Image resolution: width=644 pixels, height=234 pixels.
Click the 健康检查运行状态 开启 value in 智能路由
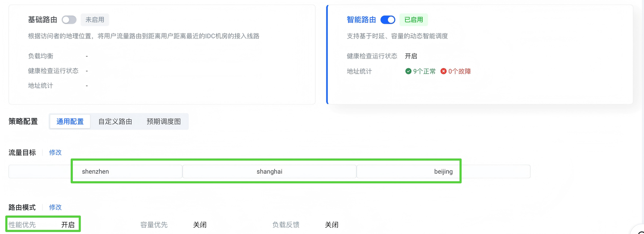[411, 56]
